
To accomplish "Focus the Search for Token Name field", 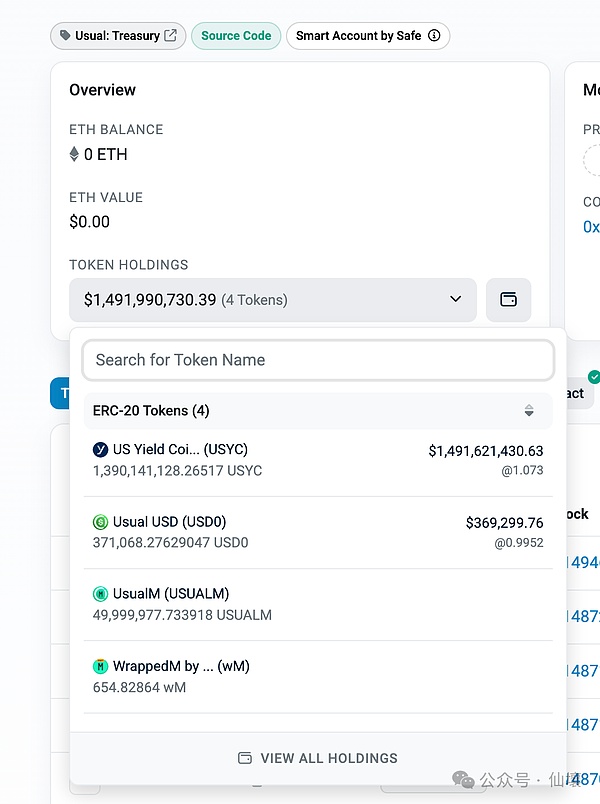I will [318, 360].
